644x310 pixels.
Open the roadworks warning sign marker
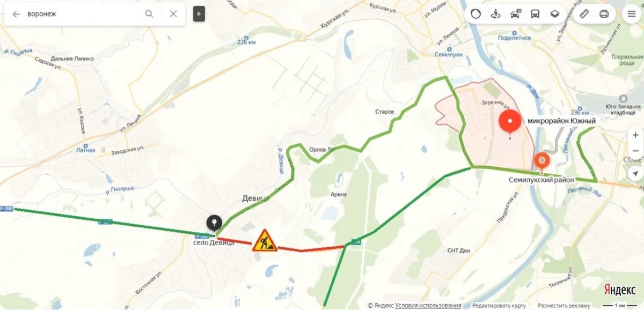coord(265,240)
